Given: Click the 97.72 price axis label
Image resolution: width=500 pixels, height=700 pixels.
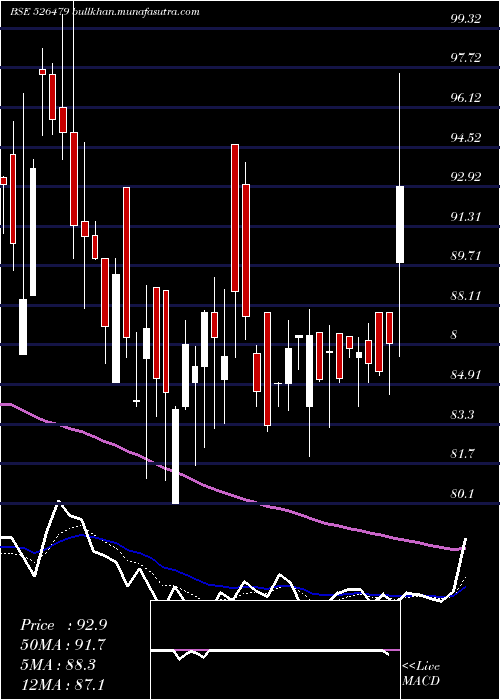Looking at the screenshot, I should [466, 58].
